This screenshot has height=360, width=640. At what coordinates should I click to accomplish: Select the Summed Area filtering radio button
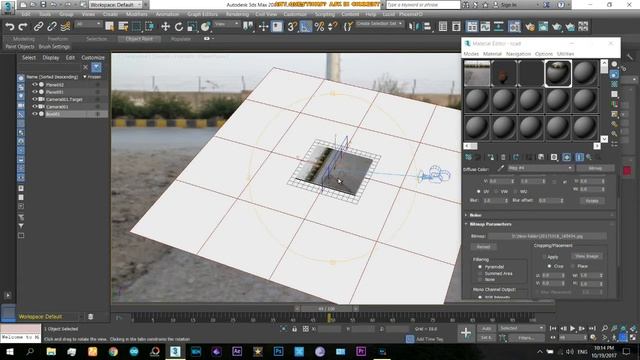pos(480,273)
